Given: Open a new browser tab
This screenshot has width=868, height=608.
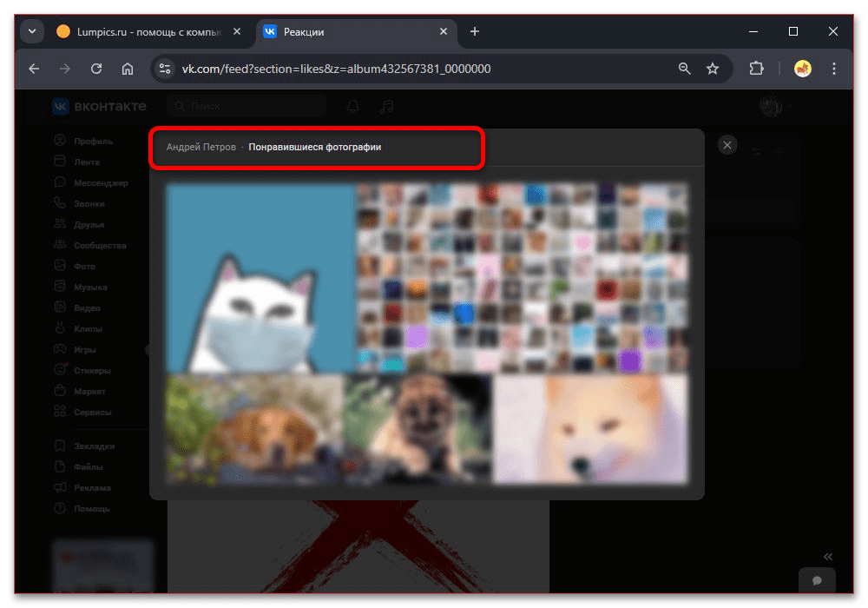Looking at the screenshot, I should coord(474,31).
